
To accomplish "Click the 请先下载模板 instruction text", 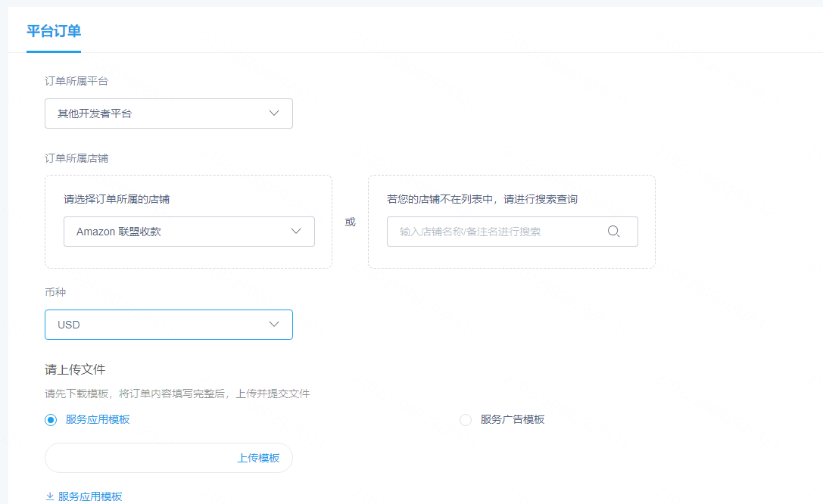I will [x=177, y=394].
